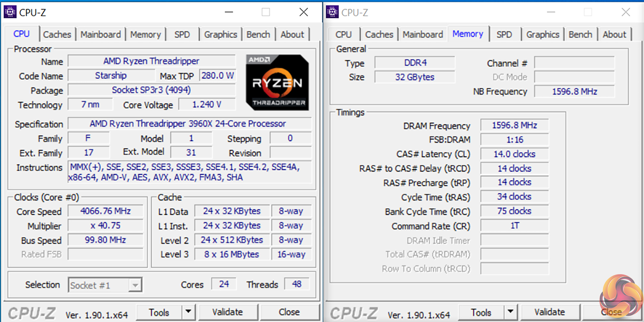Click the Max TDP value 280.0 W
644x322 pixels.
point(218,75)
